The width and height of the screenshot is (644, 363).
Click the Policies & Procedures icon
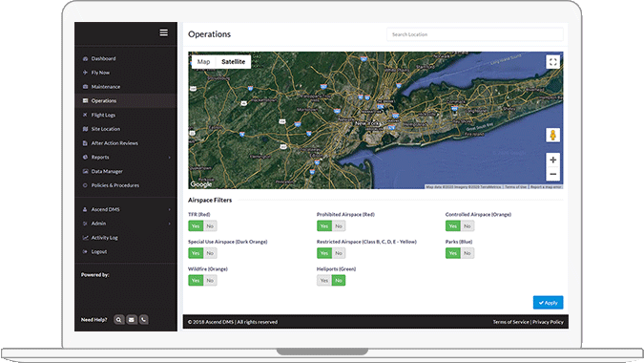86,185
